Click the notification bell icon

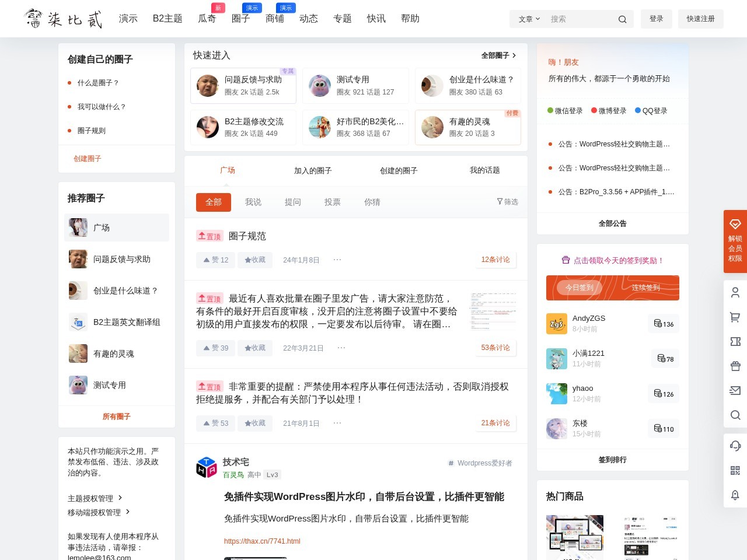tap(735, 495)
